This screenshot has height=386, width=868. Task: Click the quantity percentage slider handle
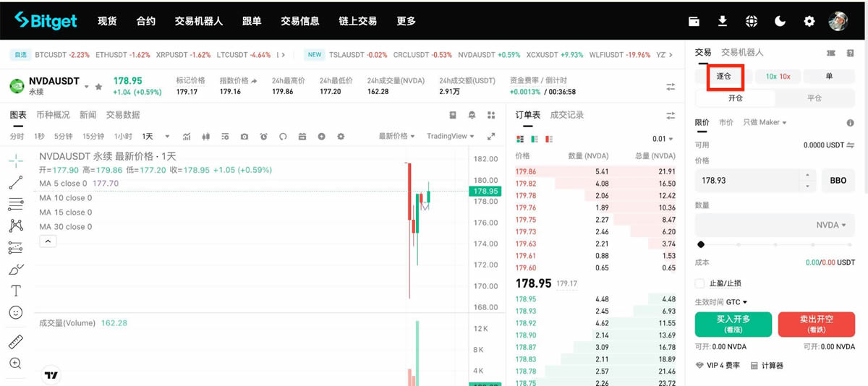click(700, 244)
